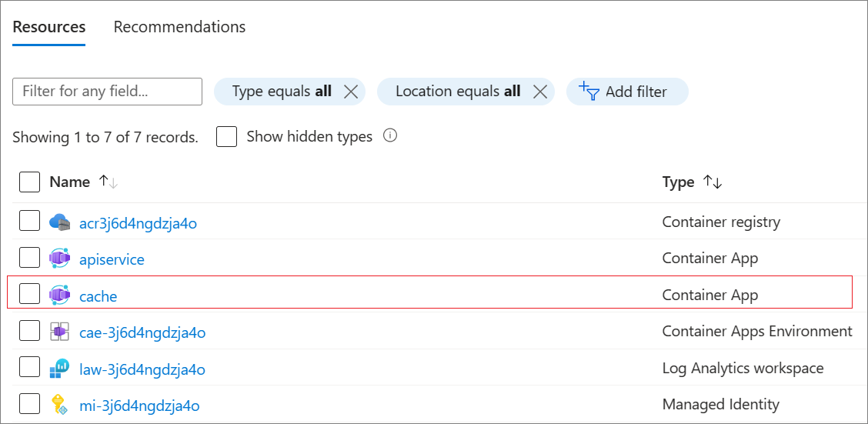Click the Container App icon next to cache
The width and height of the screenshot is (868, 424).
pyautogui.click(x=60, y=295)
